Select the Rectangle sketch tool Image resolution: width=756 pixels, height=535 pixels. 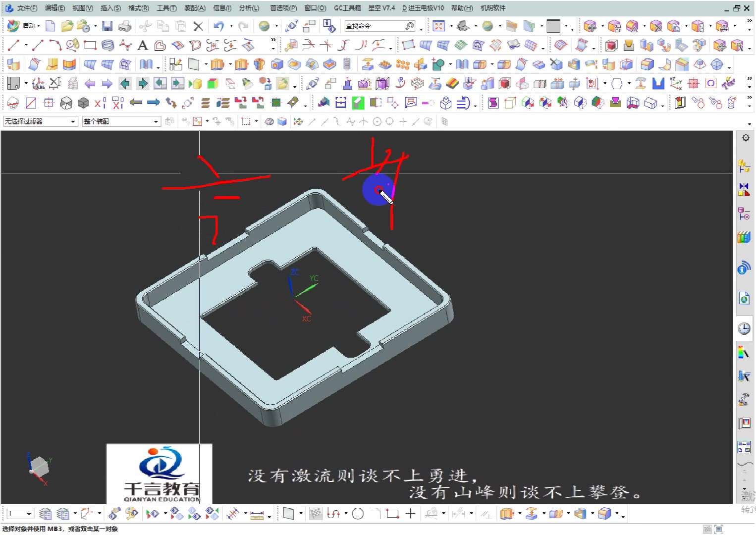coord(89,45)
